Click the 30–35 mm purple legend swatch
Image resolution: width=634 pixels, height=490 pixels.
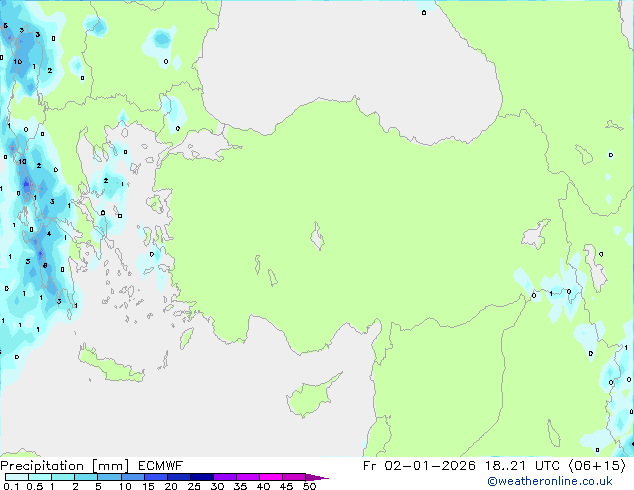point(225,477)
